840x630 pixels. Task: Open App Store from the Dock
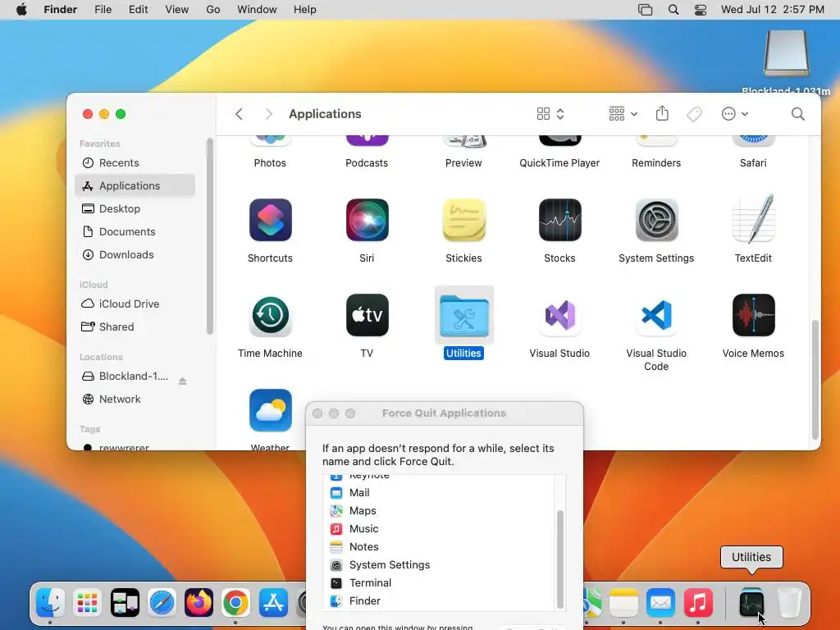[273, 603]
